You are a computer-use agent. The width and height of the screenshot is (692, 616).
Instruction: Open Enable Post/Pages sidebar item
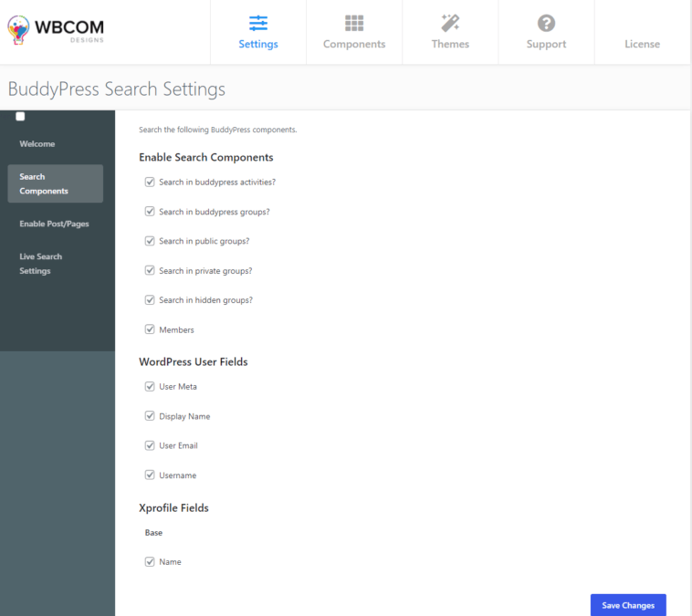point(54,224)
